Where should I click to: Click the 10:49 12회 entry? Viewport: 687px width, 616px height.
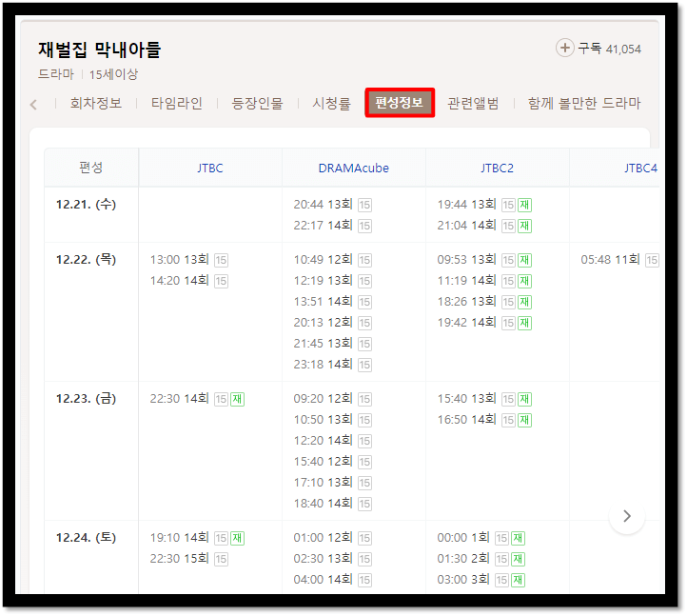point(332,260)
